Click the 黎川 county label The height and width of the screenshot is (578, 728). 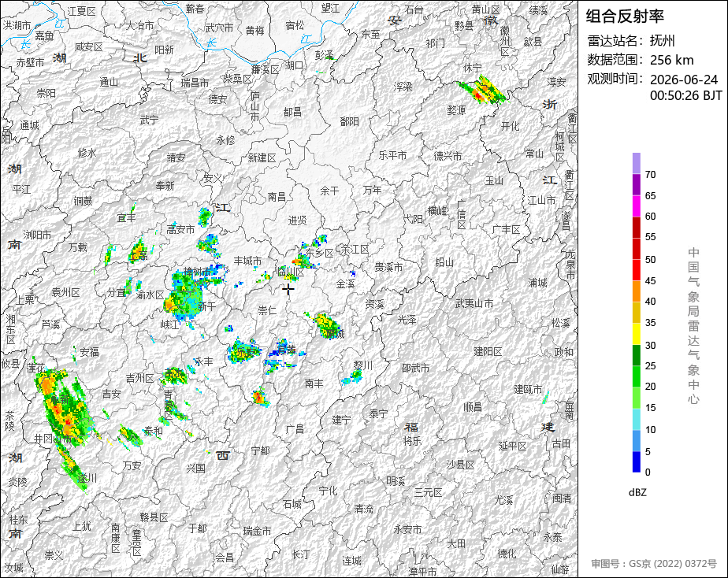click(x=362, y=365)
